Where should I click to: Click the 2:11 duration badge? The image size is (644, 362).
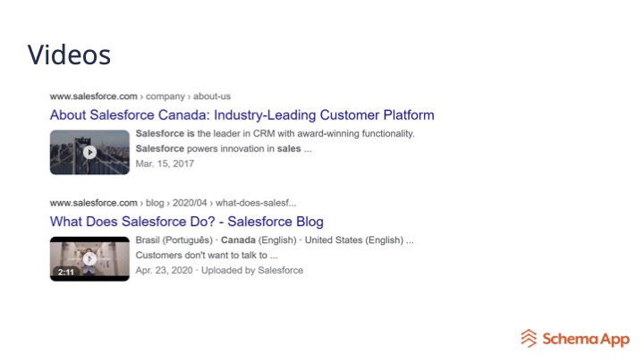65,272
